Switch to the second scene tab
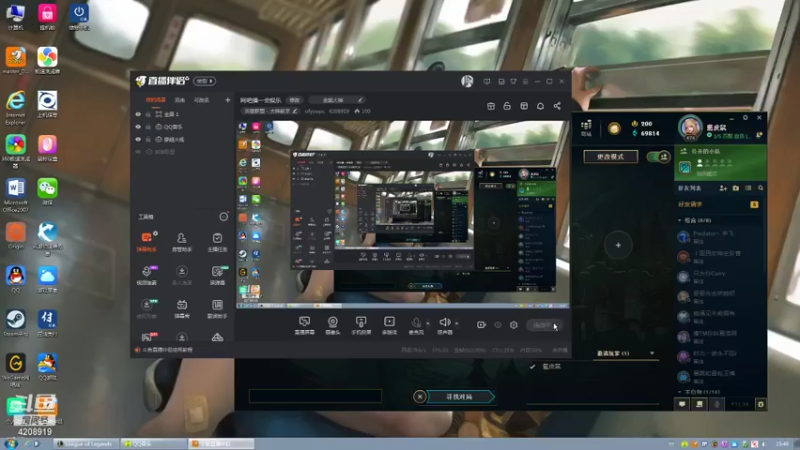This screenshot has width=800, height=450. [x=180, y=100]
